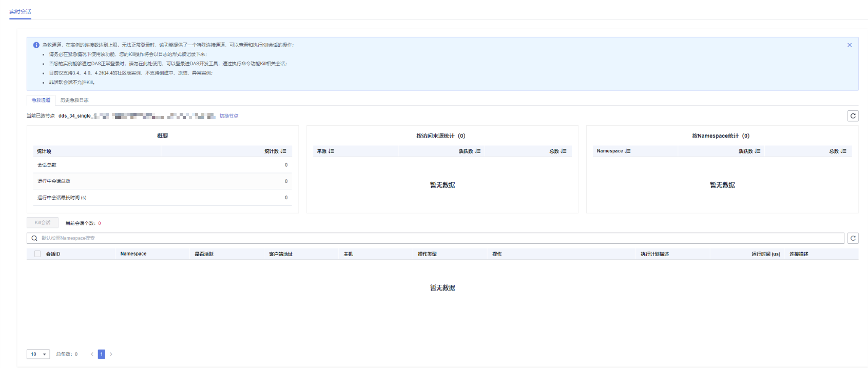Sort access source table by 总数
The width and height of the screenshot is (868, 368).
564,151
